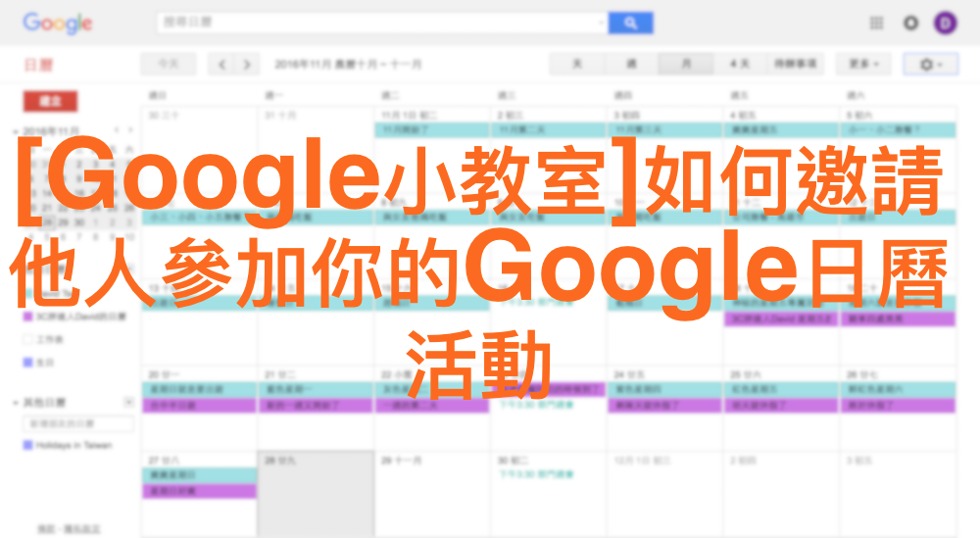Go to next month with right arrow

point(247,64)
